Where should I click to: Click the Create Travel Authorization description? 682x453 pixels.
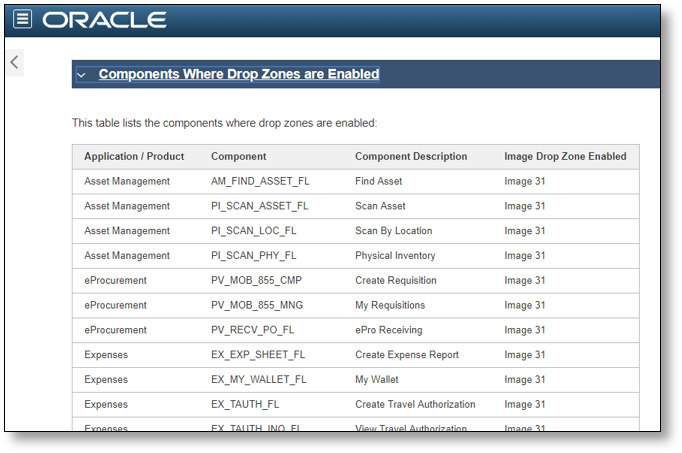415,405
